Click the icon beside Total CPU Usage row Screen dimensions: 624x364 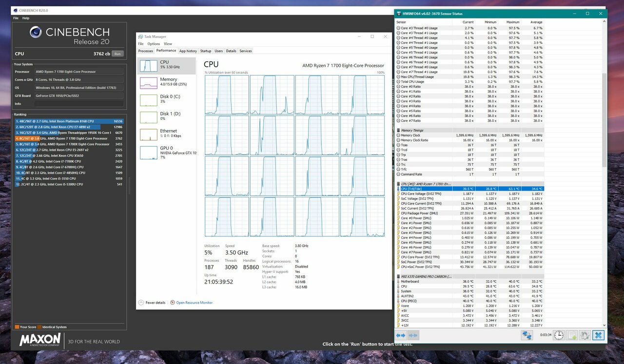(x=398, y=81)
